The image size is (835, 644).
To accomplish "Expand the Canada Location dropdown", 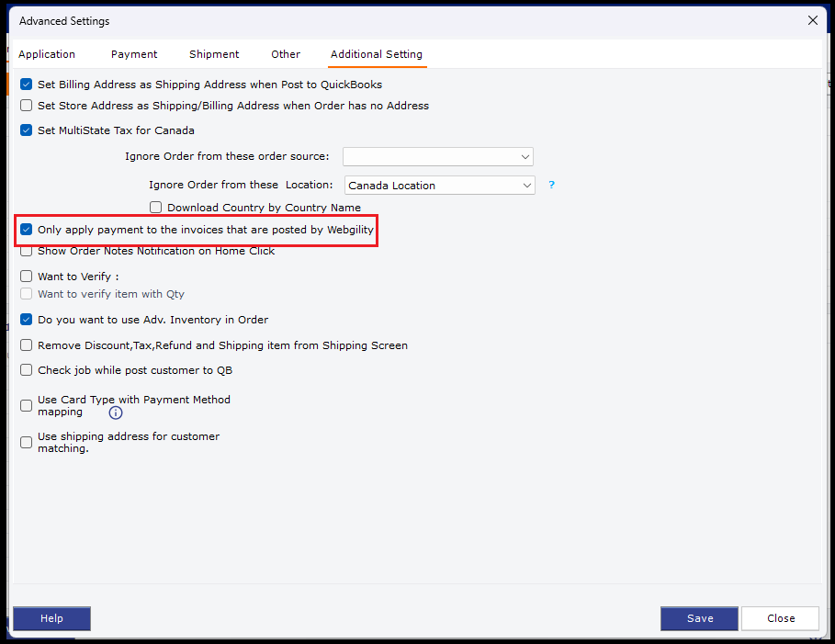I will [x=439, y=186].
